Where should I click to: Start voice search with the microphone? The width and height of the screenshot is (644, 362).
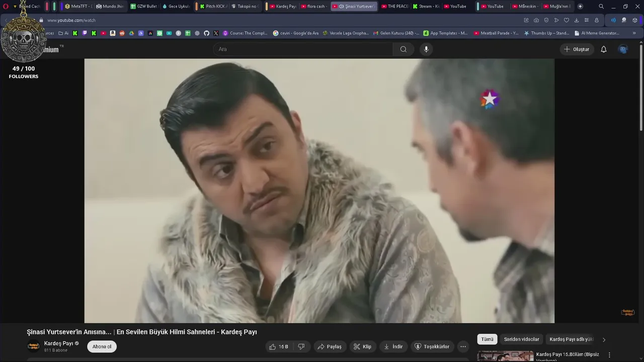click(x=426, y=49)
